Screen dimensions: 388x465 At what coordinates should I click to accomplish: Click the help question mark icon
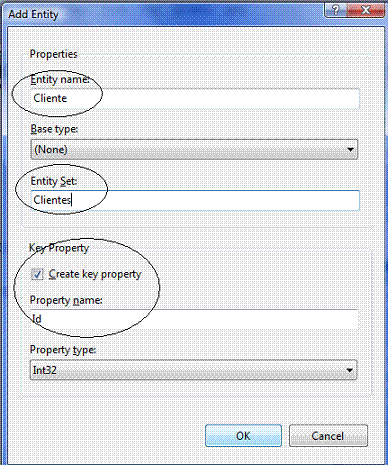(335, 10)
